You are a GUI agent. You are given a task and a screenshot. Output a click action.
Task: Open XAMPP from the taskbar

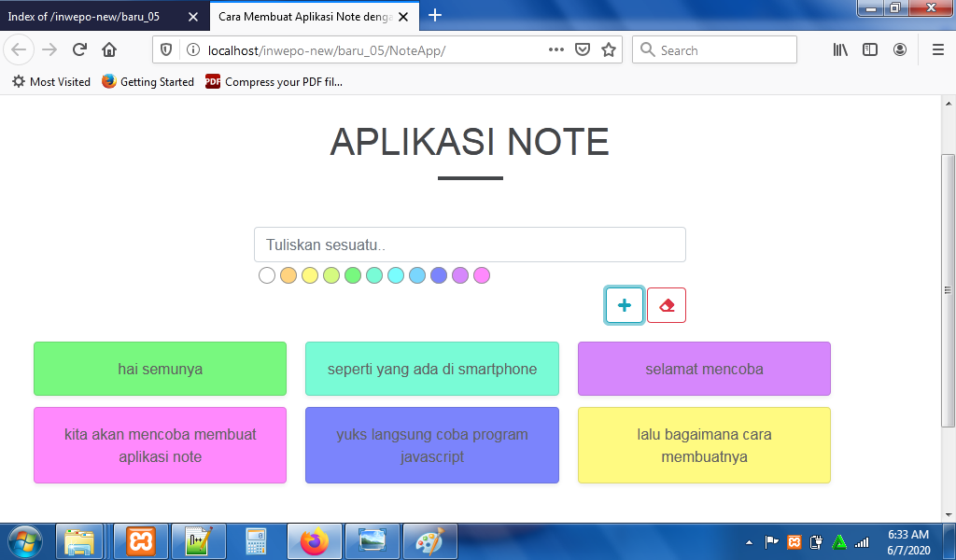(x=142, y=541)
